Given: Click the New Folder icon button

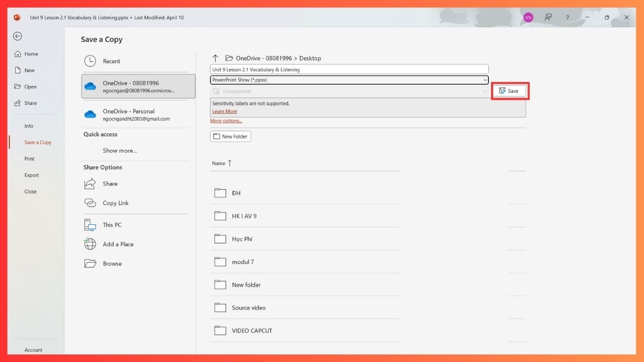Looking at the screenshot, I should click(x=219, y=136).
